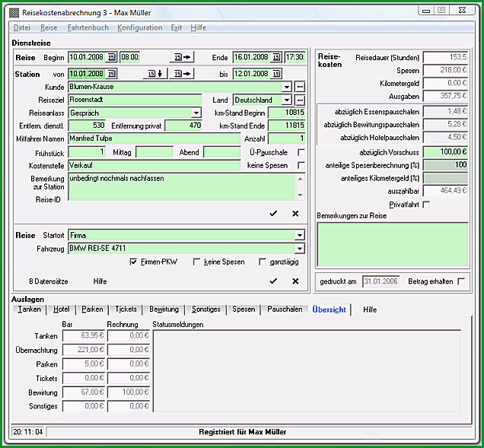484x448 pixels.
Task: Click abzüglich Vorschuss field 100,00 €
Action: click(445, 152)
